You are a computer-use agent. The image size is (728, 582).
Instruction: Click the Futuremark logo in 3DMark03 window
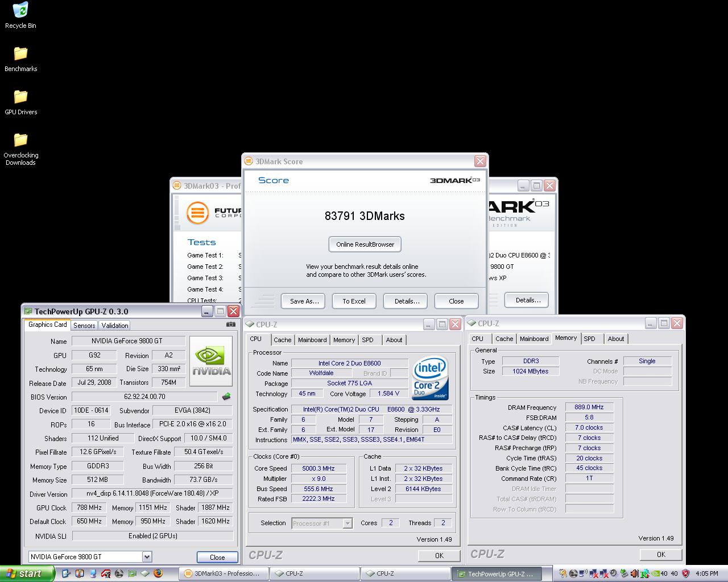point(198,214)
